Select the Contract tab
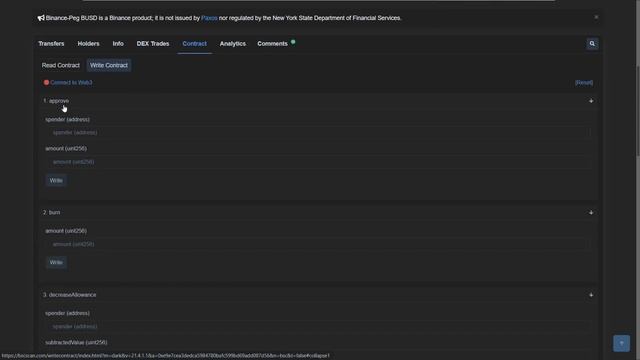The width and height of the screenshot is (640, 360). pyautogui.click(x=194, y=44)
